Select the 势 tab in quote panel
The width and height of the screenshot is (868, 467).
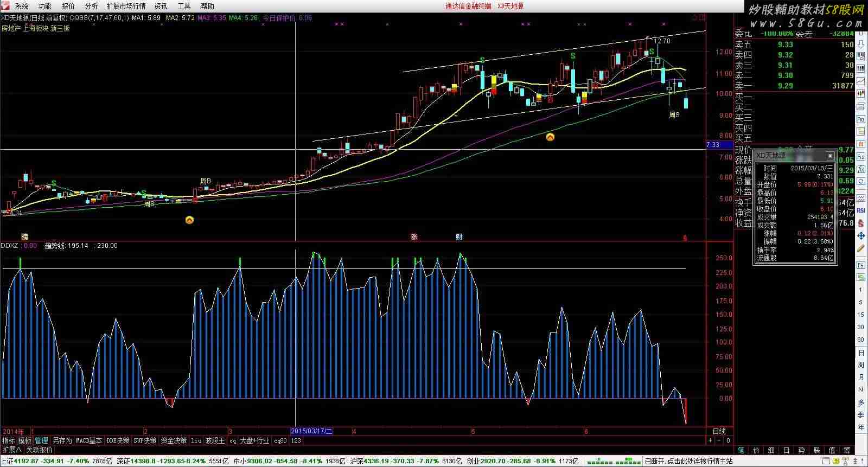pos(801,450)
